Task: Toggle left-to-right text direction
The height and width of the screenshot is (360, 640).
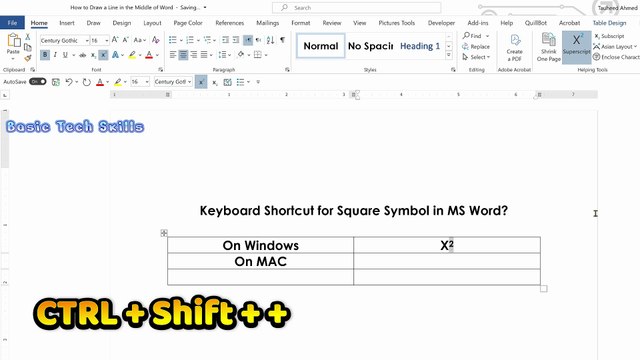Action: (248, 40)
